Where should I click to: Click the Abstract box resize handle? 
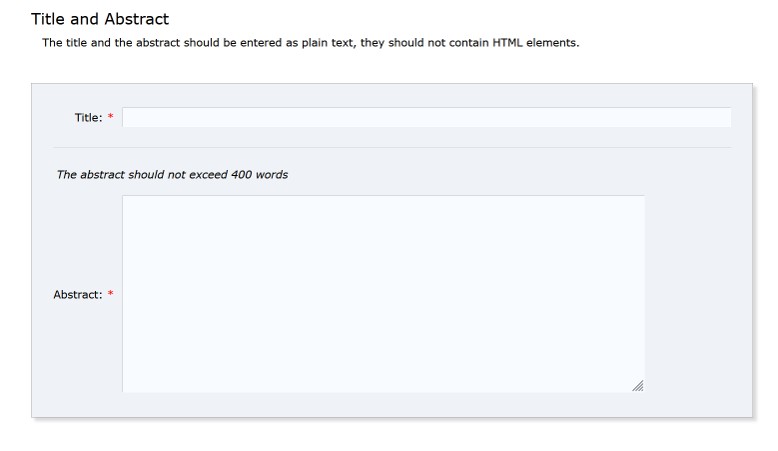[x=638, y=386]
